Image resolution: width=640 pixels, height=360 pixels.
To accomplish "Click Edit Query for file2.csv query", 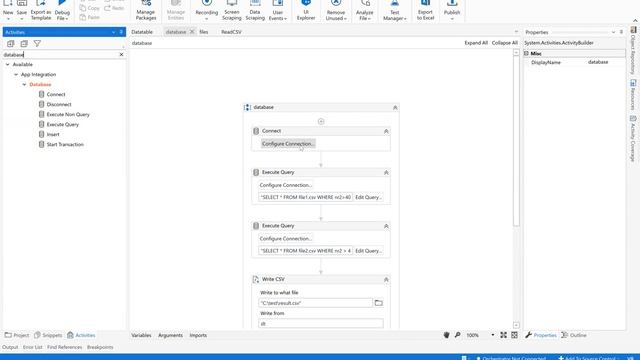I will tap(368, 251).
